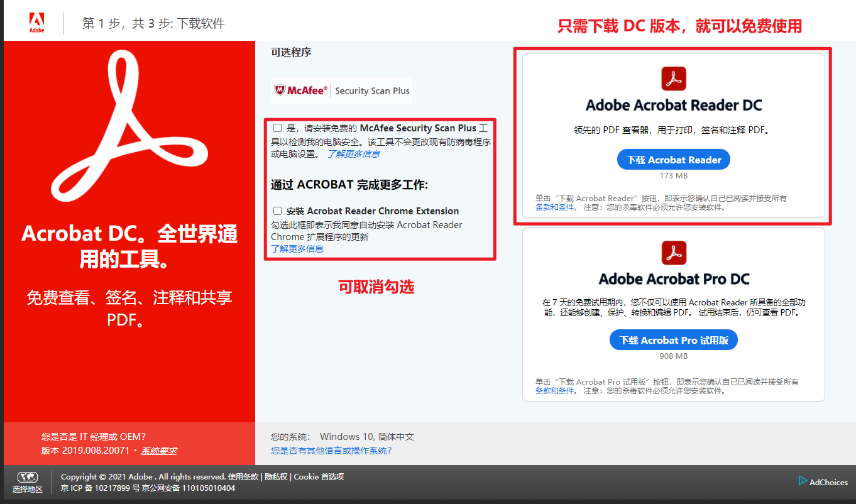Open Chrome Extension 了解更多信息 link
This screenshot has width=856, height=504.
point(297,249)
